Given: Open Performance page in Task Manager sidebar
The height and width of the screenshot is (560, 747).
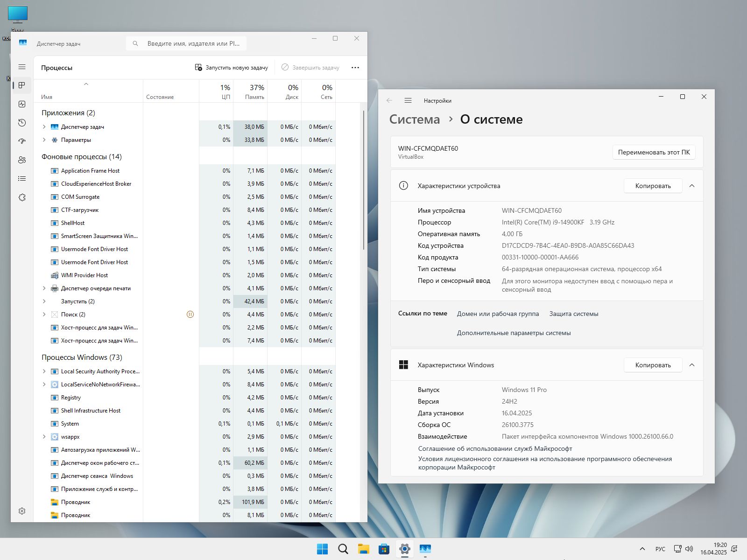Looking at the screenshot, I should click(x=22, y=104).
